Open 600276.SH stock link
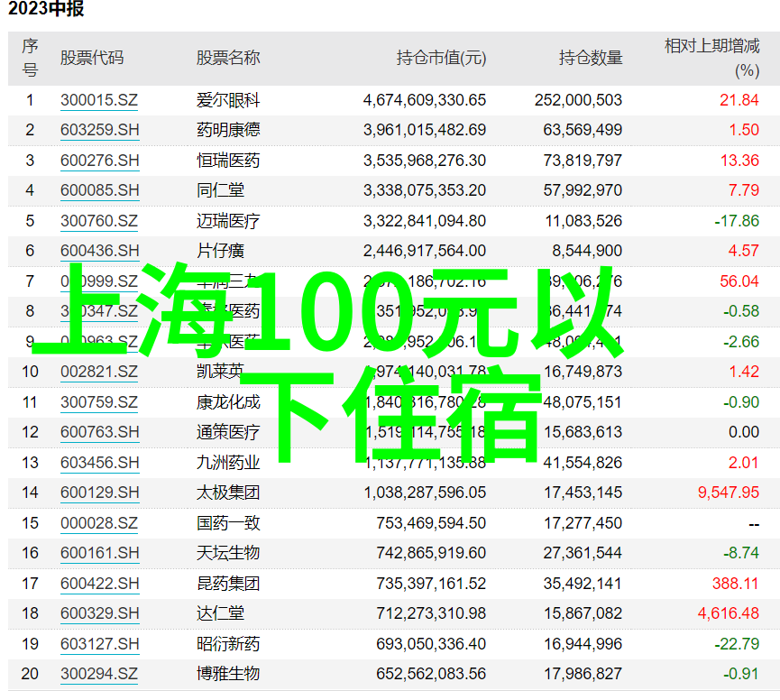Viewport: 780px width, 700px height. [x=100, y=161]
